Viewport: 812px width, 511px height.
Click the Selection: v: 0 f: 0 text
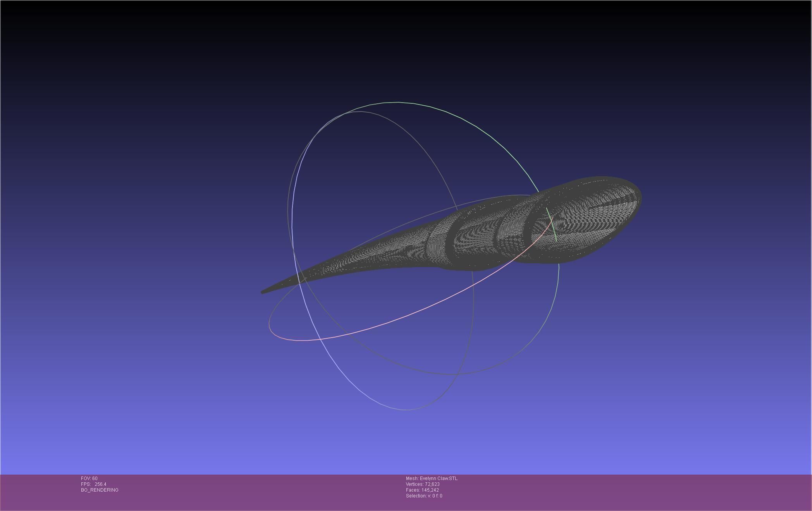[x=424, y=496]
